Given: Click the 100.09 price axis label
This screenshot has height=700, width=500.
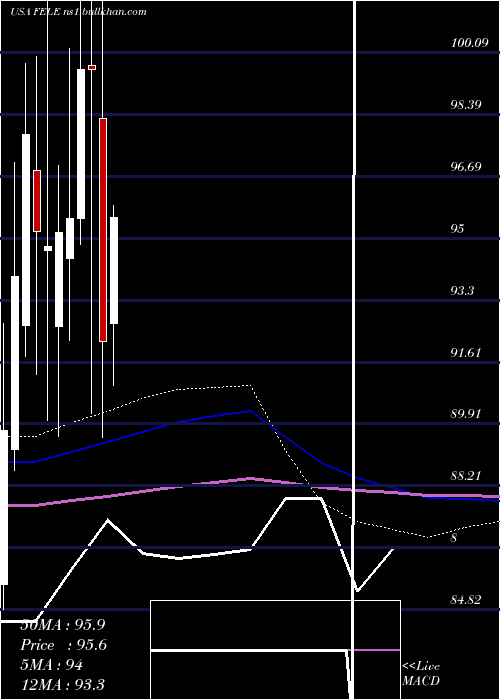Looking at the screenshot, I should (469, 43).
